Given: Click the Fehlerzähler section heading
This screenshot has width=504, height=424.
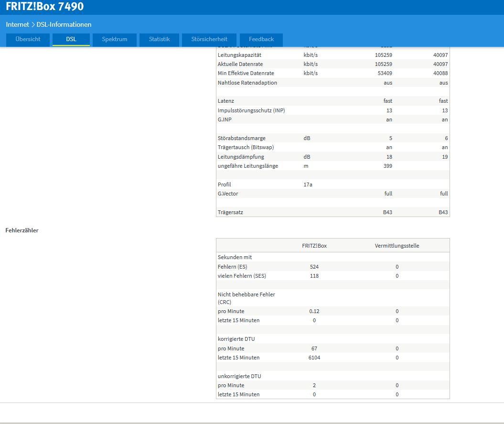Looking at the screenshot, I should point(22,230).
